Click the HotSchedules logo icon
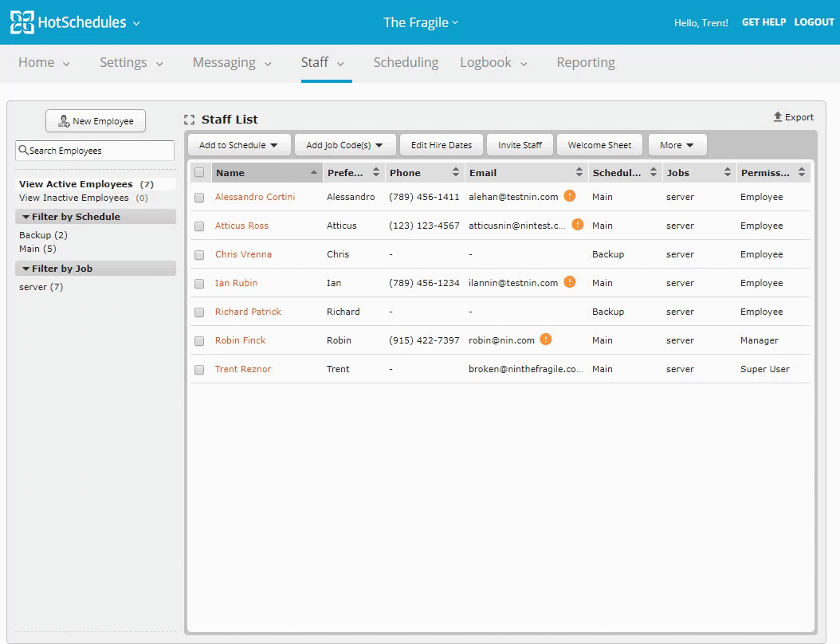This screenshot has width=840, height=644. point(22,22)
